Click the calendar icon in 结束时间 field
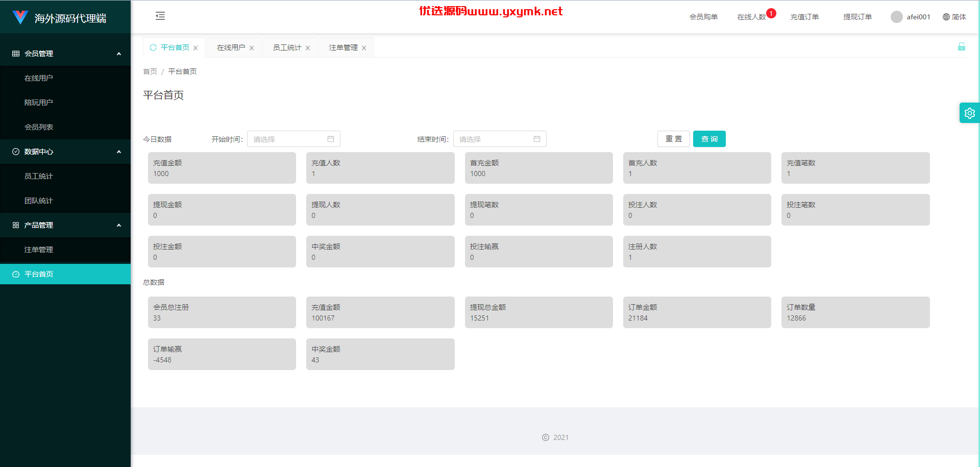 coord(537,139)
